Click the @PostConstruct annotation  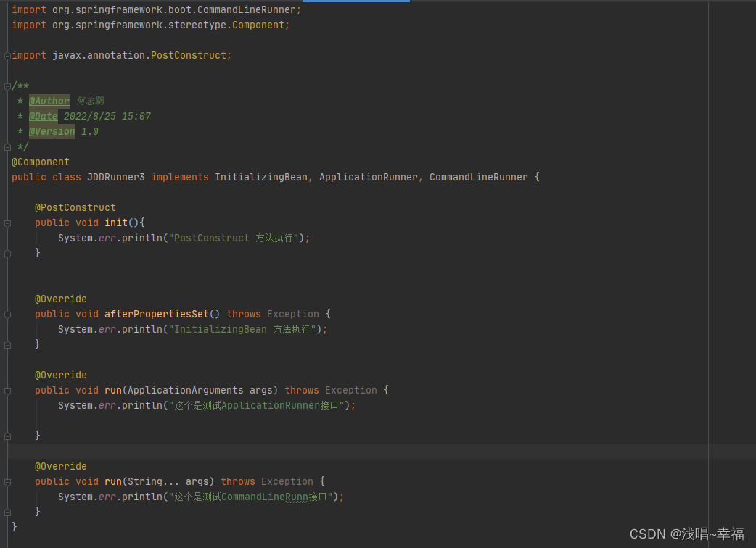75,207
